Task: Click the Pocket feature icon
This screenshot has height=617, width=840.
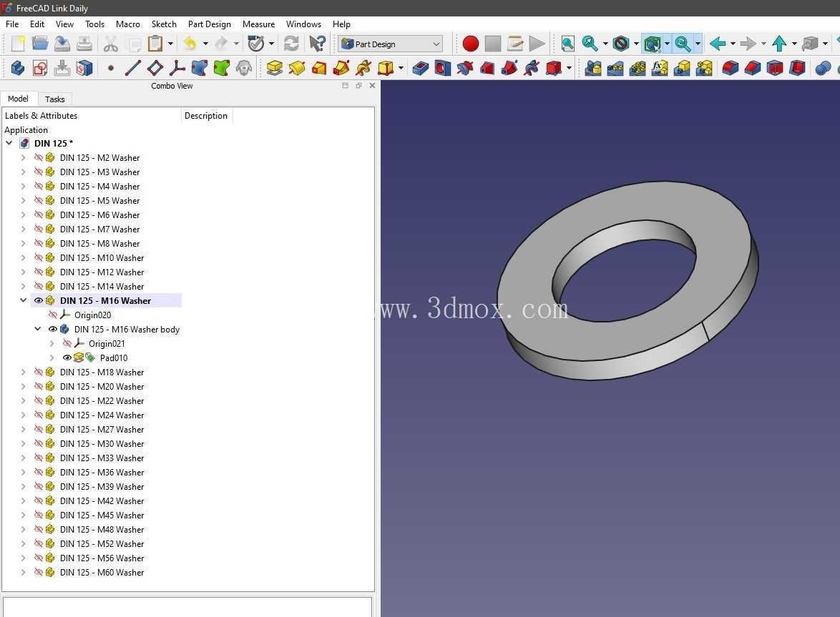Action: 421,69
